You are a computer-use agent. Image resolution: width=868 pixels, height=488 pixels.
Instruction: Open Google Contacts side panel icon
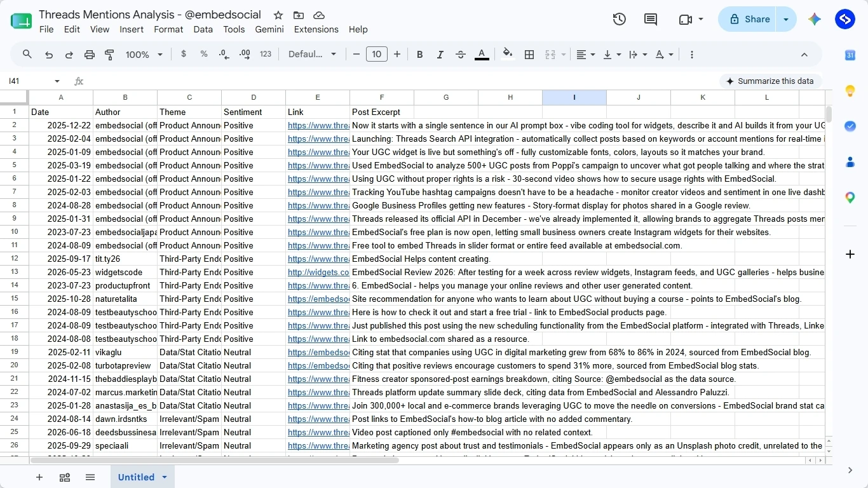(x=850, y=162)
